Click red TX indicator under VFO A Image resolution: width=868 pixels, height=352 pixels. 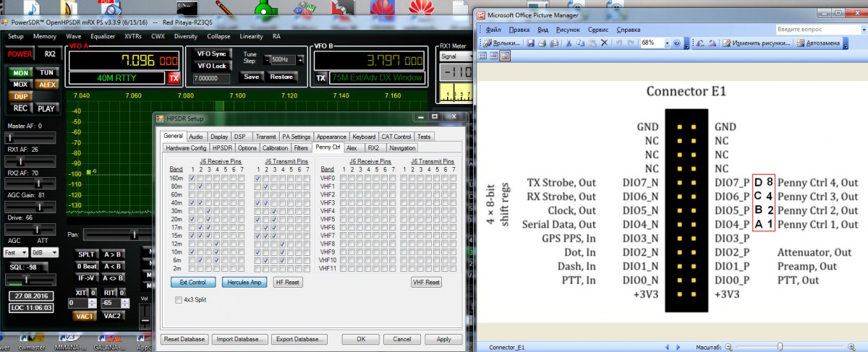point(174,78)
